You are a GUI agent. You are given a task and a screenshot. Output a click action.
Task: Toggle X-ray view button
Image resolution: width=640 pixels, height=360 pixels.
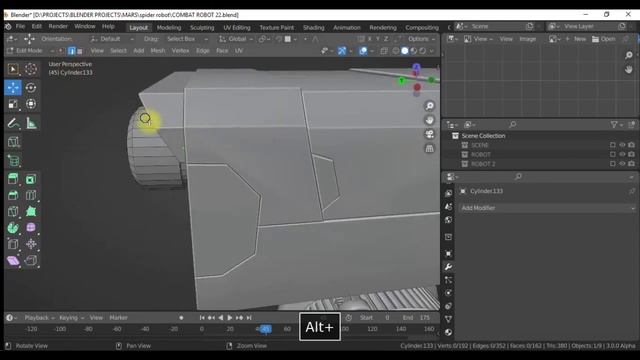click(384, 51)
